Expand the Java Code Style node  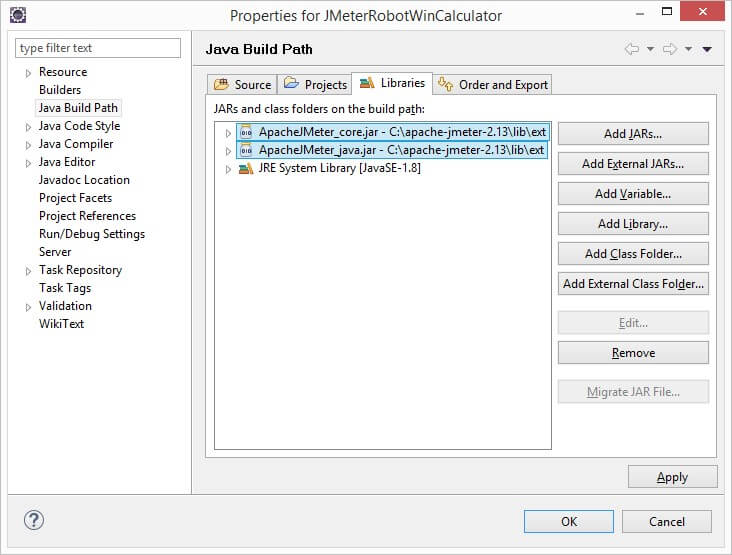[28, 127]
